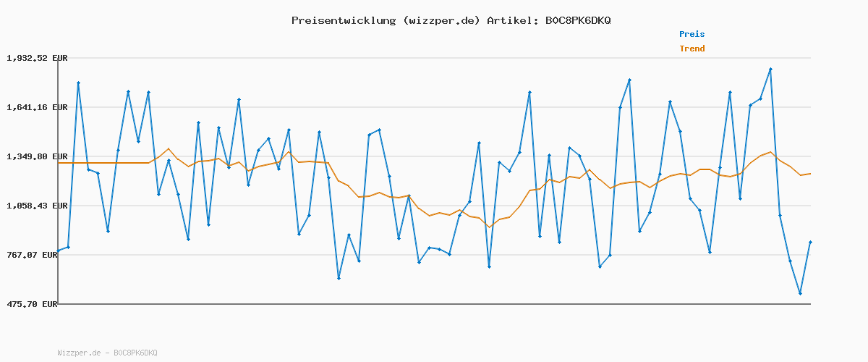Click the last blue data point at right edge
The image size is (868, 362).
[810, 242]
